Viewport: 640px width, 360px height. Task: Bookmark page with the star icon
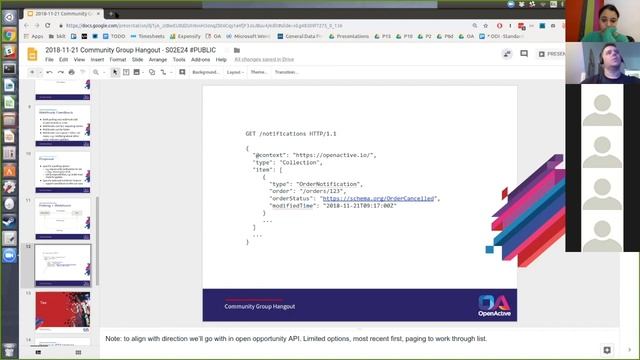486,26
